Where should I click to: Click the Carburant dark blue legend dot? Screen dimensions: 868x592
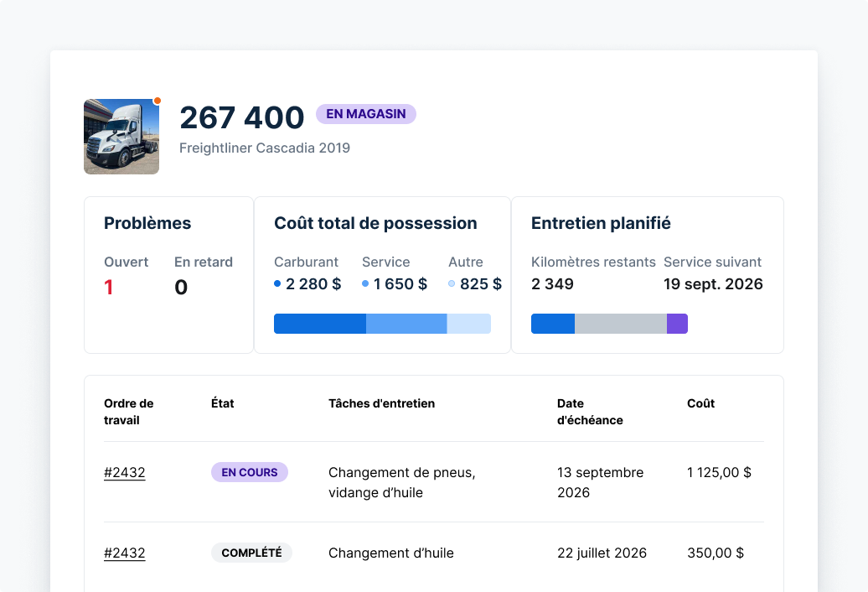277,283
